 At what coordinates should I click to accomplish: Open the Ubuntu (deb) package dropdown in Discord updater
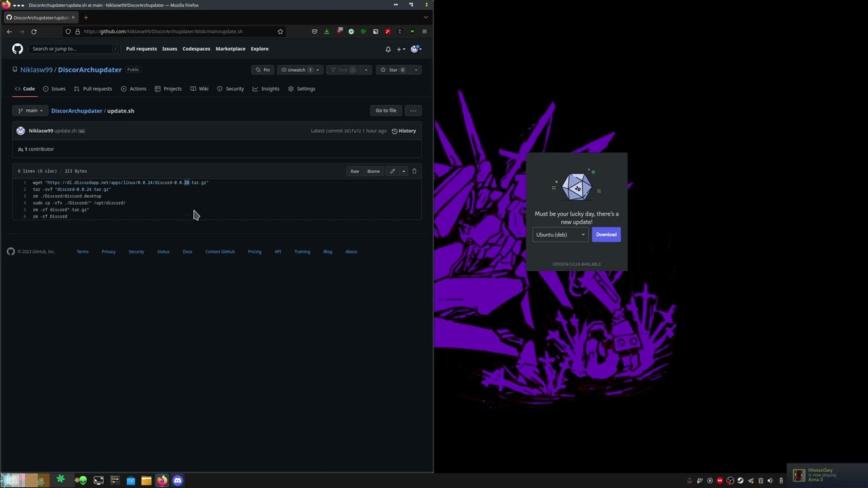tap(561, 235)
